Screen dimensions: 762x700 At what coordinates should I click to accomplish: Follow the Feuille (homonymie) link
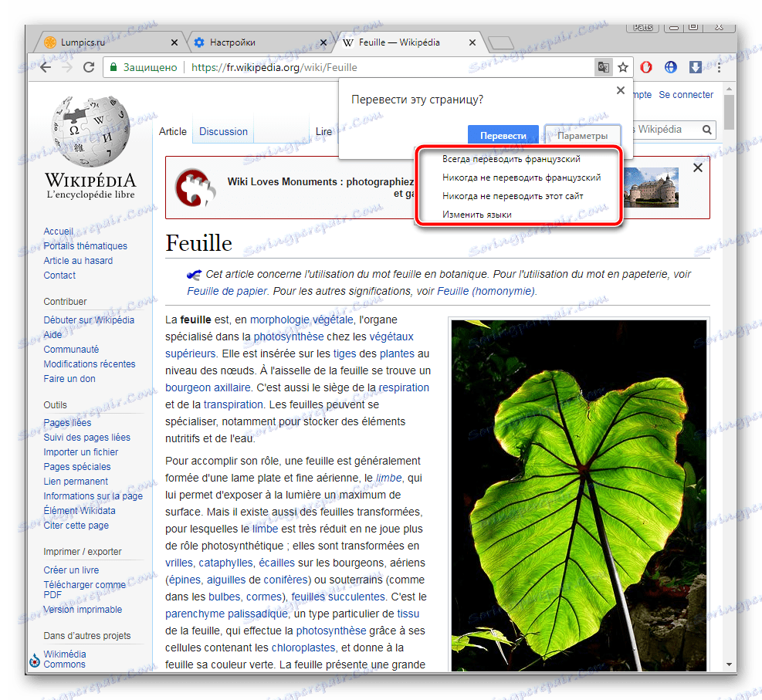[486, 291]
